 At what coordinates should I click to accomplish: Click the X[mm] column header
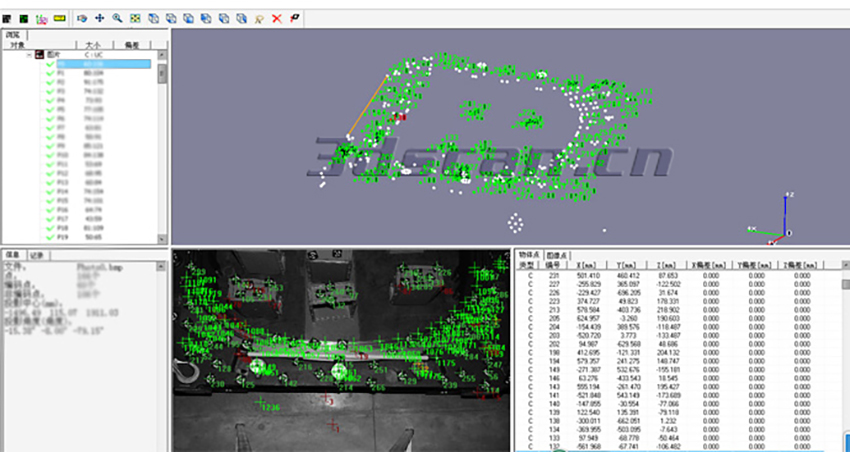click(x=586, y=265)
